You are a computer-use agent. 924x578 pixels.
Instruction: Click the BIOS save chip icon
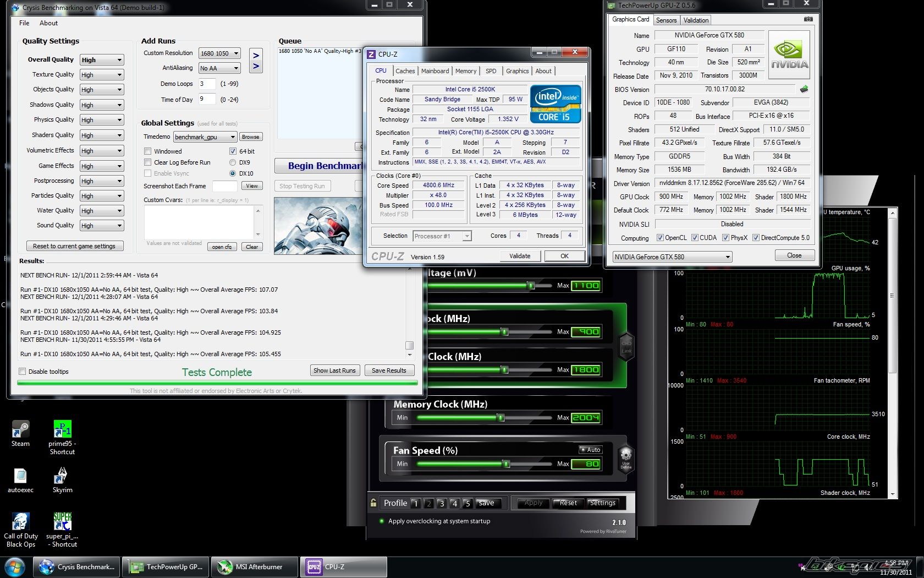804,89
